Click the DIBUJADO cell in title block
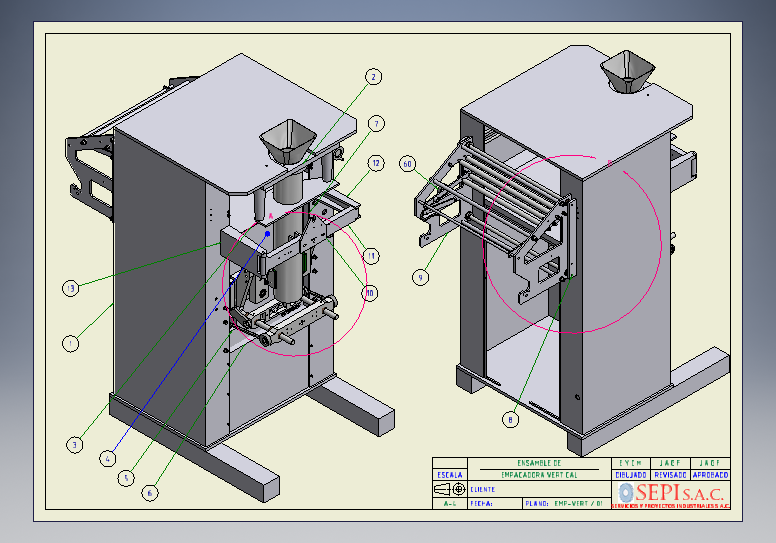Viewport: 776px width, 543px height. coord(629,475)
